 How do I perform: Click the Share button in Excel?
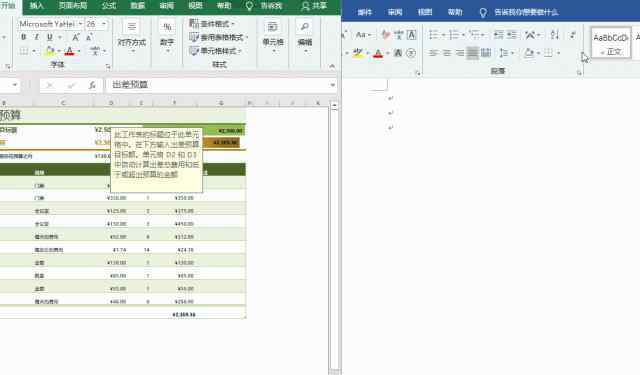point(314,6)
